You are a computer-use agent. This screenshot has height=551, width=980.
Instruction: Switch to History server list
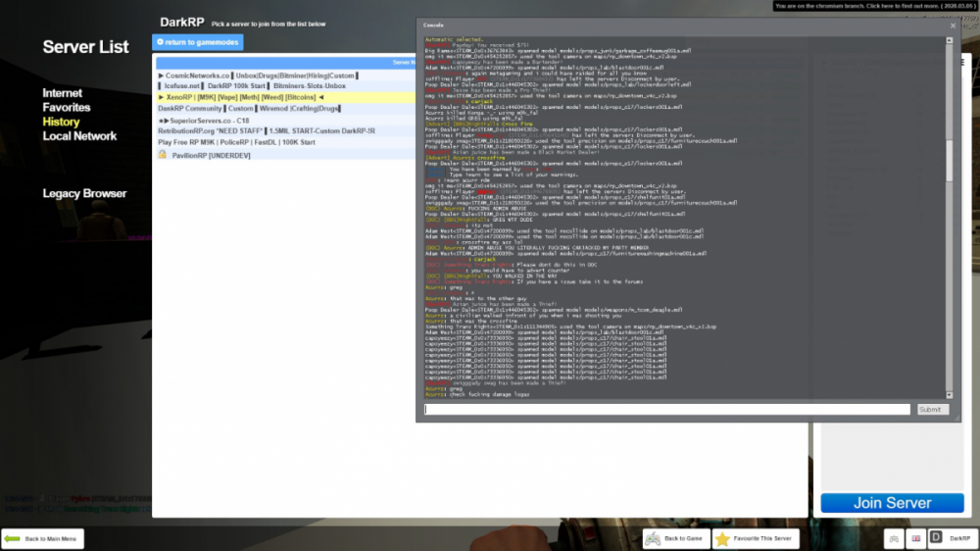click(x=61, y=122)
